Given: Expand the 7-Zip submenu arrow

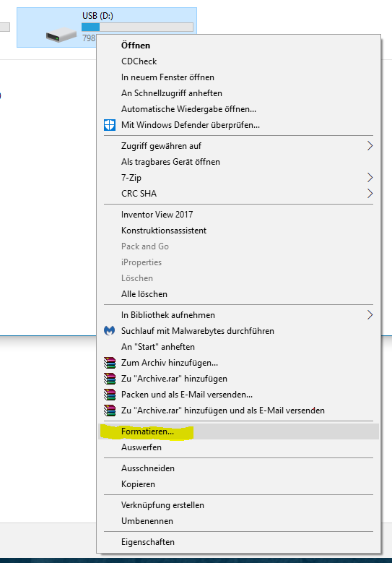Looking at the screenshot, I should [370, 177].
